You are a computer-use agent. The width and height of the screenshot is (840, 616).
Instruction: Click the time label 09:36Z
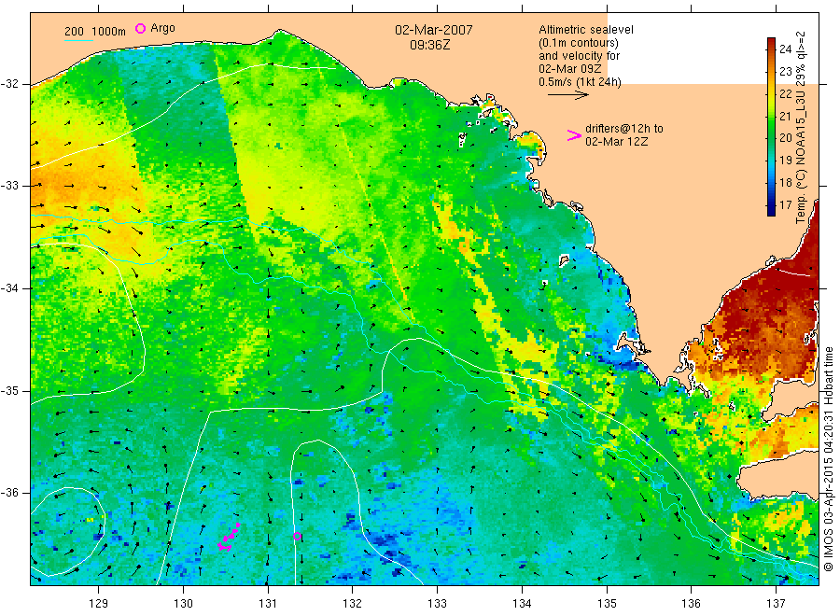429,45
